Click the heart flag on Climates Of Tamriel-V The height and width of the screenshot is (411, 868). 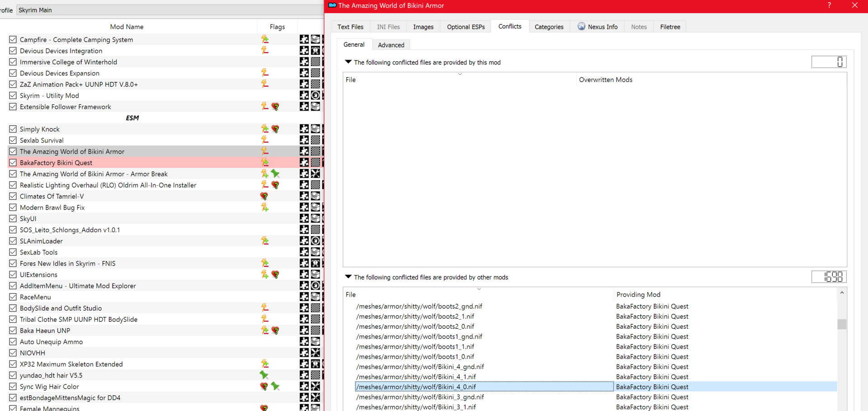pos(264,196)
